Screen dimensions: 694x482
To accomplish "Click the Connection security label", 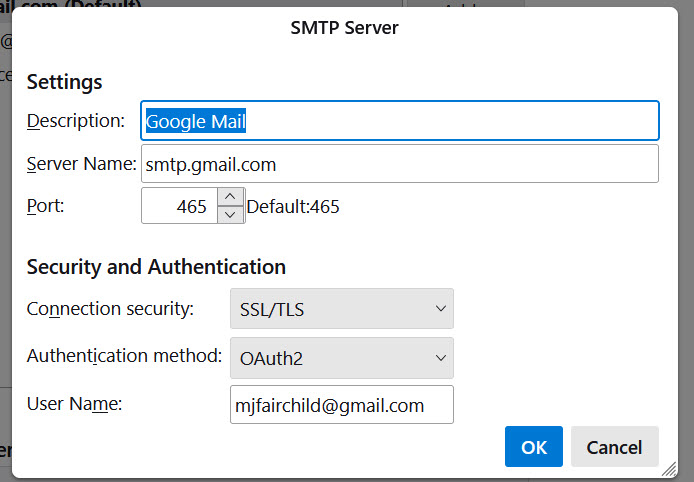I will coord(110,309).
